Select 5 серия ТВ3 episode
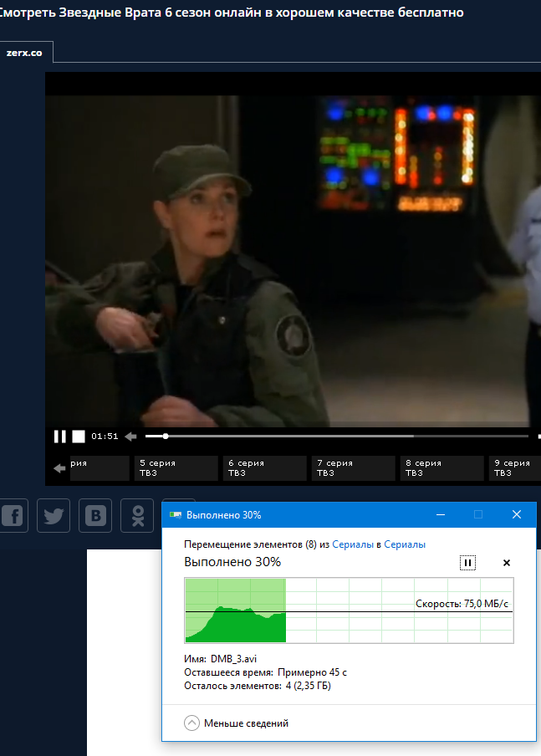The height and width of the screenshot is (756, 541). [176, 468]
